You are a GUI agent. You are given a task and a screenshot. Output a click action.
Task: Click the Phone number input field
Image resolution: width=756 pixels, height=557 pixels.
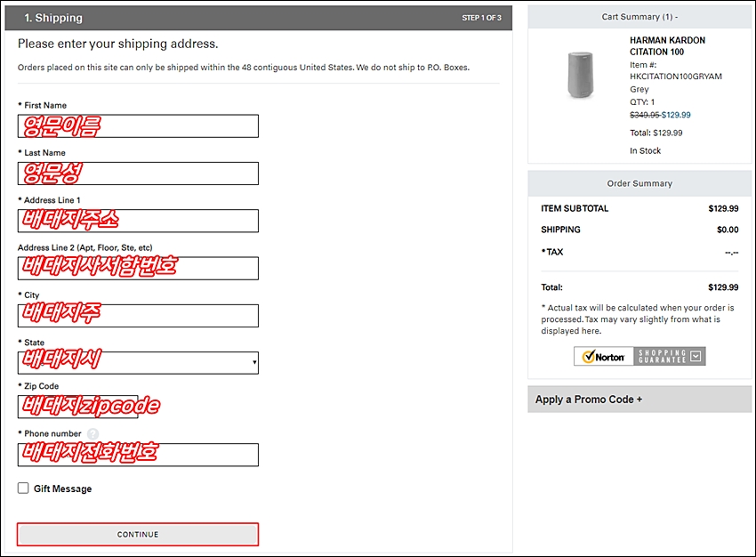click(x=138, y=455)
